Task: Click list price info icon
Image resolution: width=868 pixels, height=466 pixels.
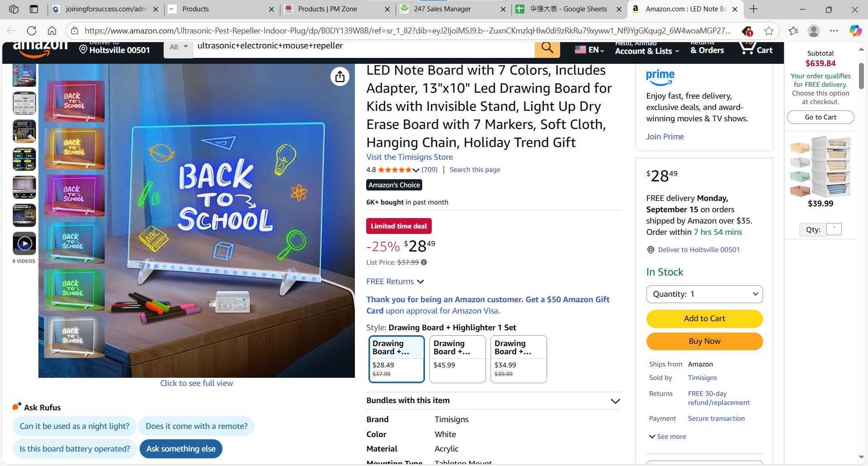Action: tap(424, 262)
